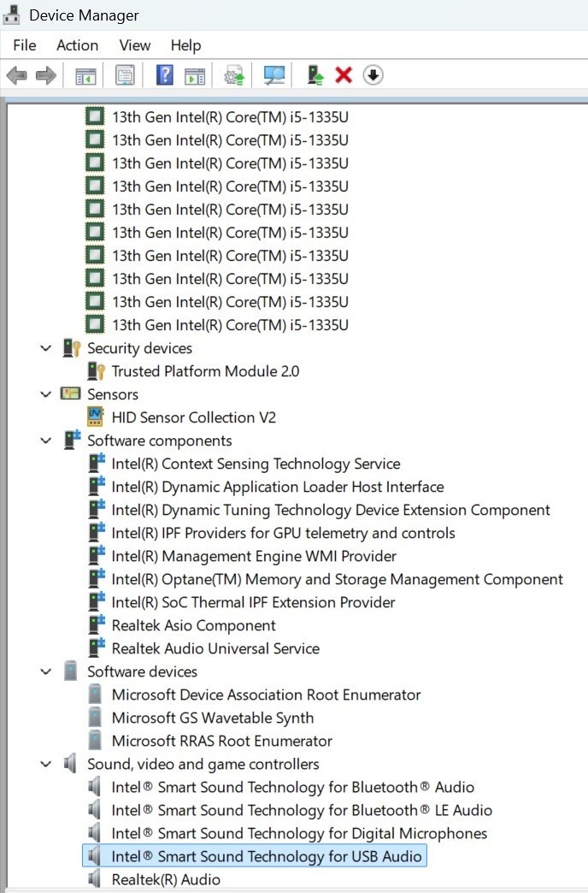Screen dimensions: 588x893
Task: Select Realtek(R) Audio device
Action: click(166, 880)
